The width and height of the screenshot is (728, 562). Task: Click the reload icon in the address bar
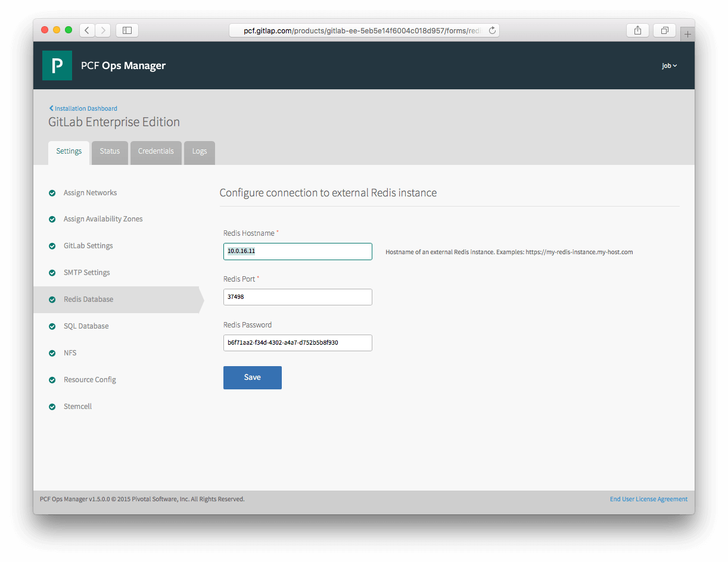[492, 30]
